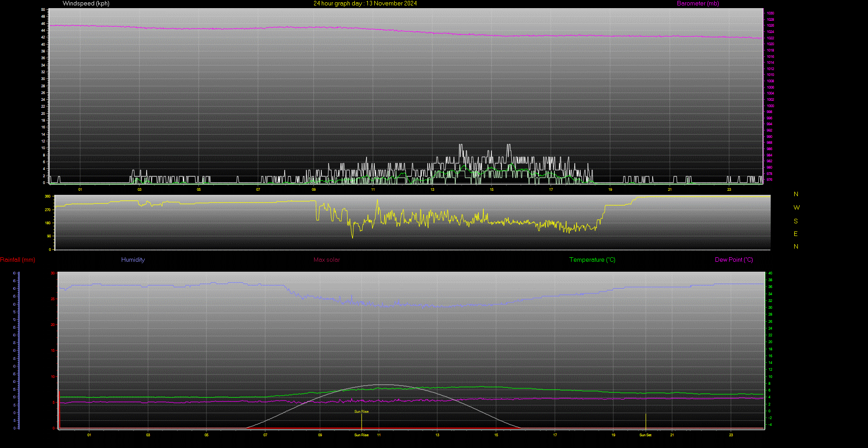Select "50" atop the windspeed scale
868x448 pixels.
coord(43,9)
